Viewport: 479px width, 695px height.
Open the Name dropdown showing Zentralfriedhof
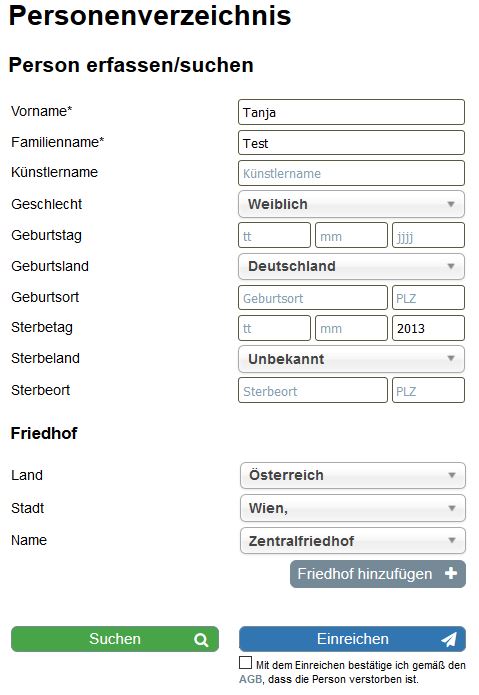pyautogui.click(x=353, y=541)
